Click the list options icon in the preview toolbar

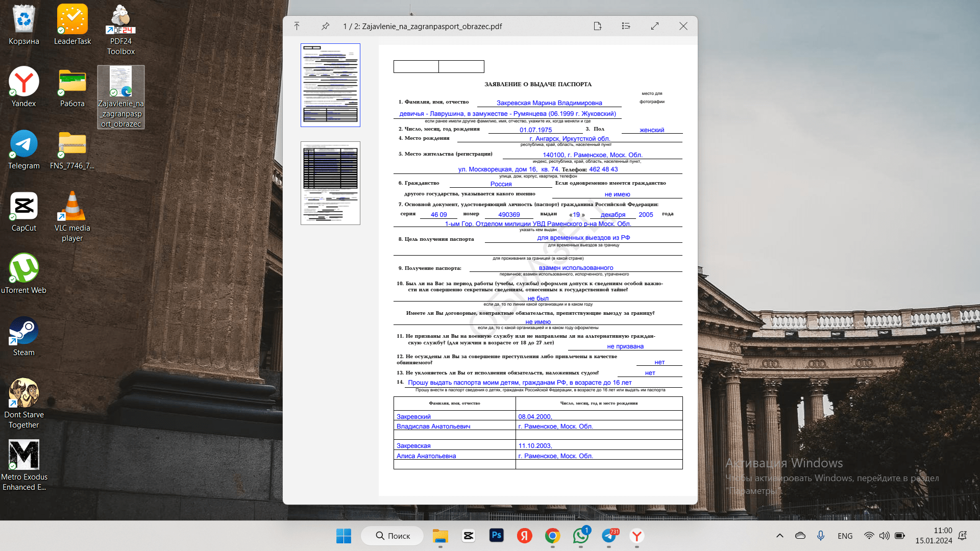coord(626,26)
